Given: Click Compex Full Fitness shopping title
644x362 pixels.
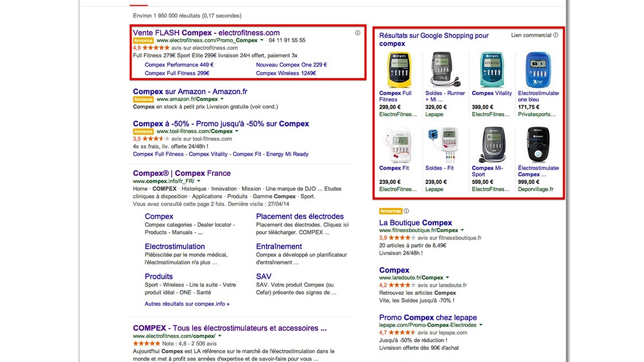Looking at the screenshot, I should [x=395, y=96].
